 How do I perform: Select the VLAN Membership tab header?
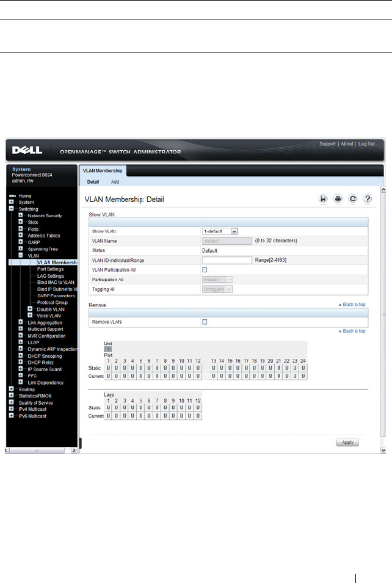pos(103,171)
